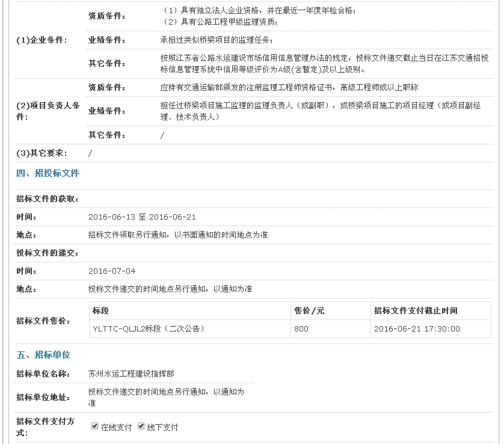Click the (2)项目负责人条件 row label
Image resolution: width=504 pixels, height=444 pixels.
click(x=48, y=111)
